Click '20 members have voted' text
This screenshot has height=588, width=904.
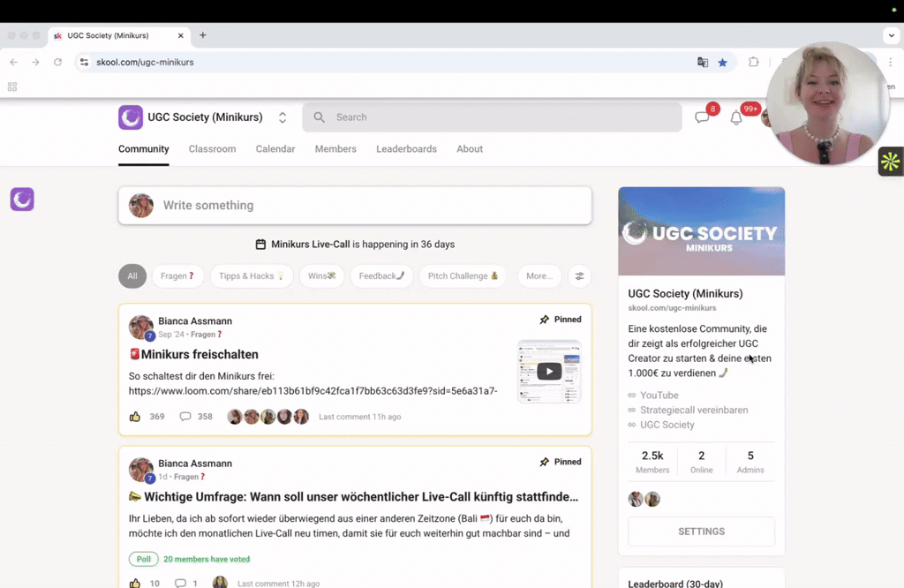207,559
